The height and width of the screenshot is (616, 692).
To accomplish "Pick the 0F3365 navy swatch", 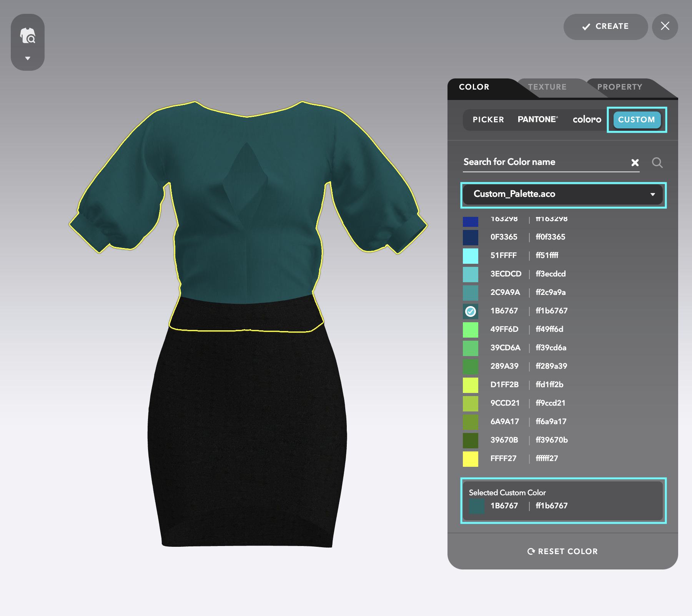I will pos(471,237).
